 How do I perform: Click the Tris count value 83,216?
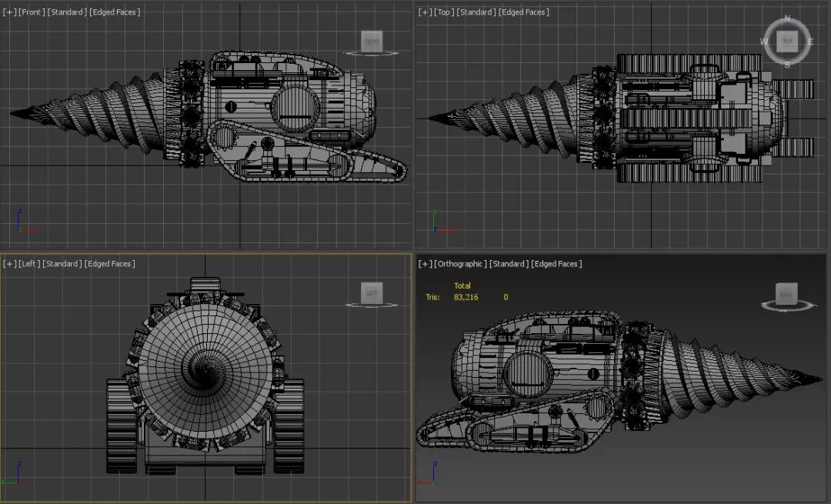click(466, 297)
